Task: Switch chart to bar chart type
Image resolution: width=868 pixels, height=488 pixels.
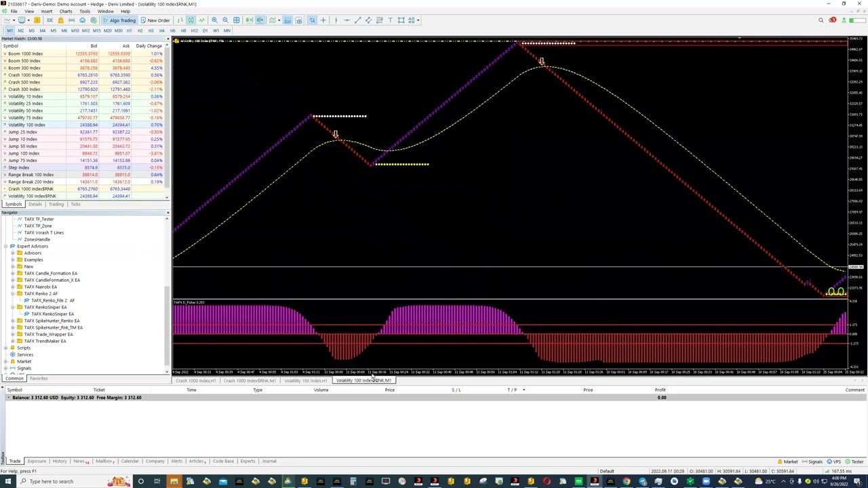Action: pos(180,20)
